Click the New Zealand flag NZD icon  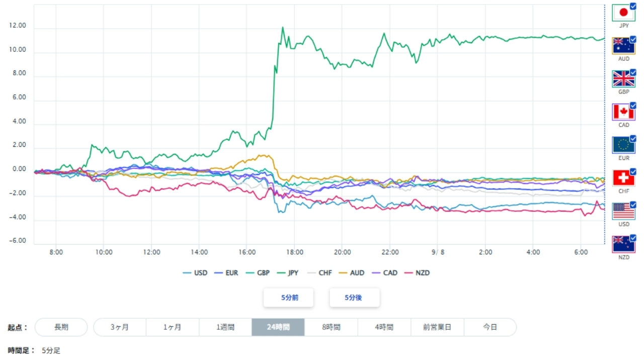point(623,244)
